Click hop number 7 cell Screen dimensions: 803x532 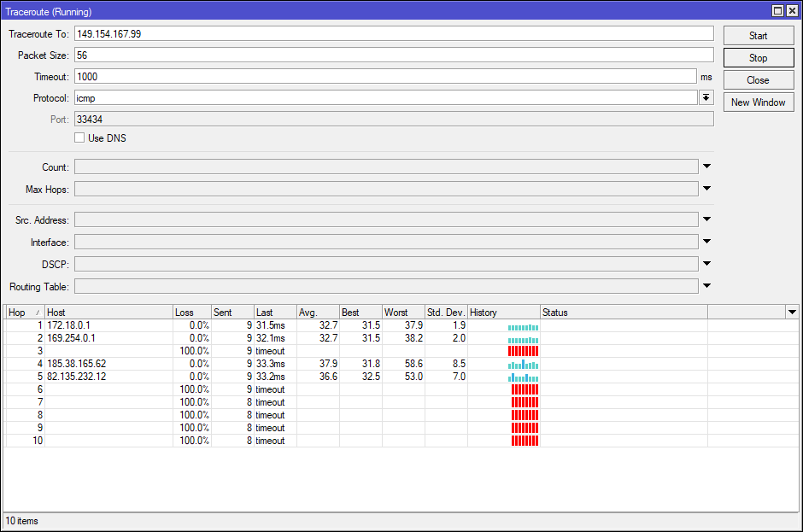point(25,402)
